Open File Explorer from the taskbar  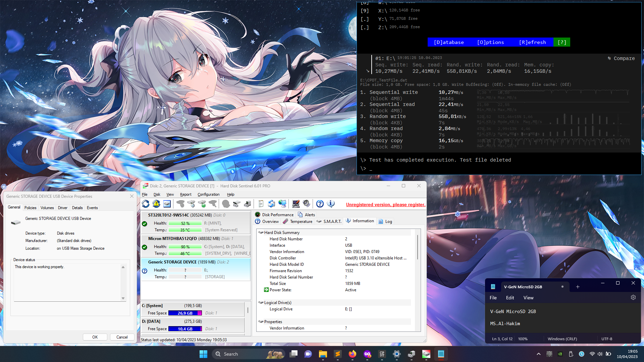pyautogui.click(x=323, y=354)
